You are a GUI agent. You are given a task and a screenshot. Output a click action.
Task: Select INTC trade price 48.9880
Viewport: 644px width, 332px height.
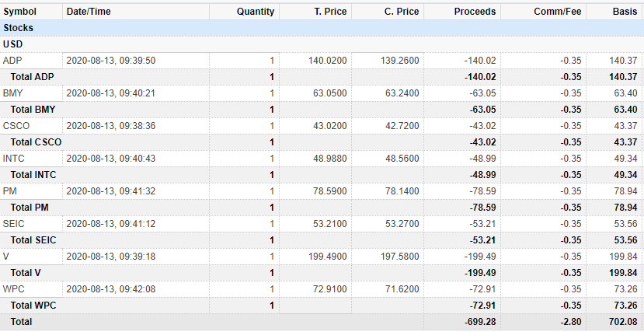click(x=330, y=159)
